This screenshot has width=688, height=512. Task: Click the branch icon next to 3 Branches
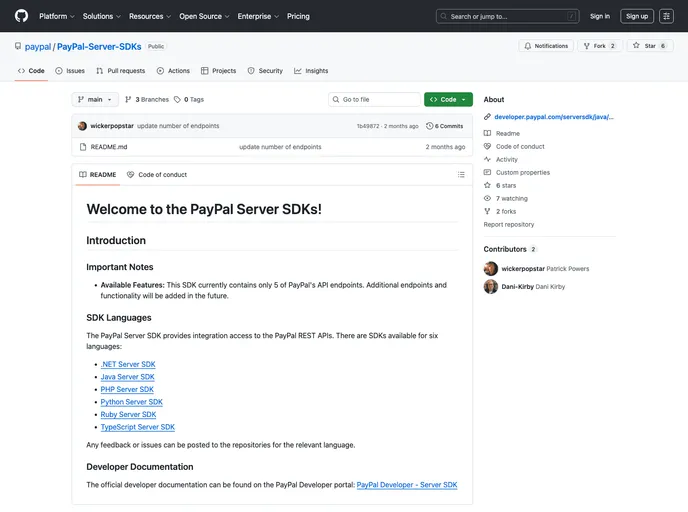128,100
